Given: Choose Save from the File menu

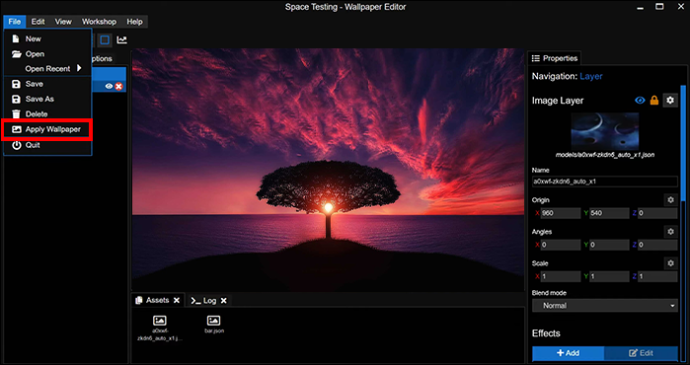Looking at the screenshot, I should click(48, 84).
